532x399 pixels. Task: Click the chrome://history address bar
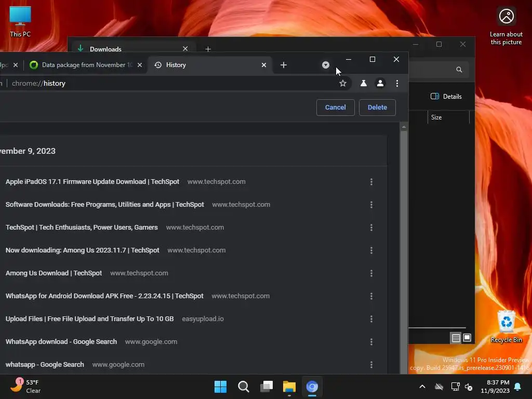coord(170,83)
